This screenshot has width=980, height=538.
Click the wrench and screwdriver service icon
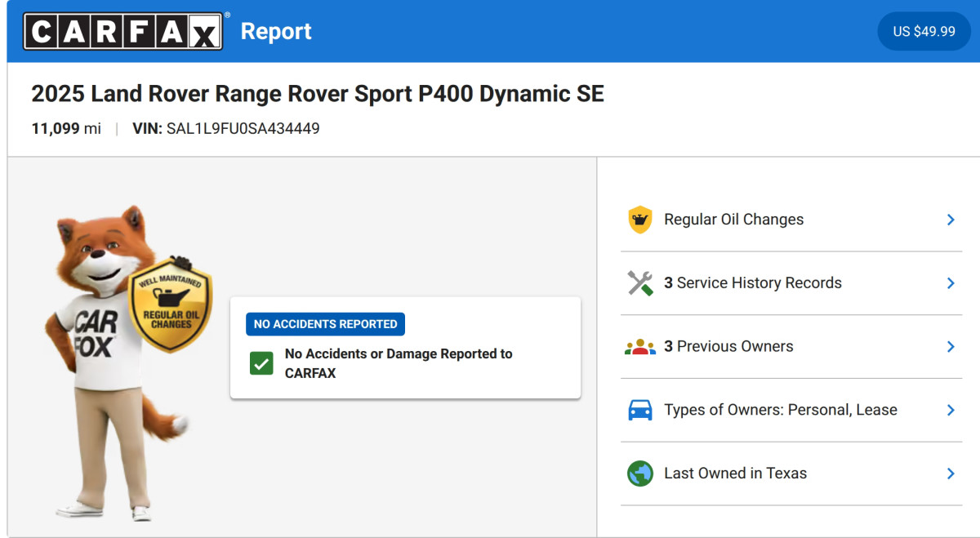639,283
